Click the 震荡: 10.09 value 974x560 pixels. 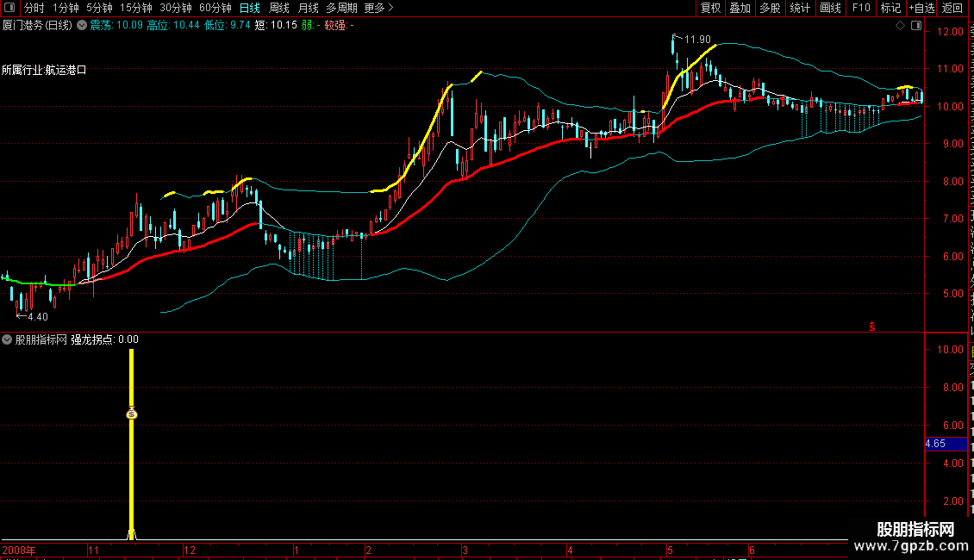click(x=116, y=26)
